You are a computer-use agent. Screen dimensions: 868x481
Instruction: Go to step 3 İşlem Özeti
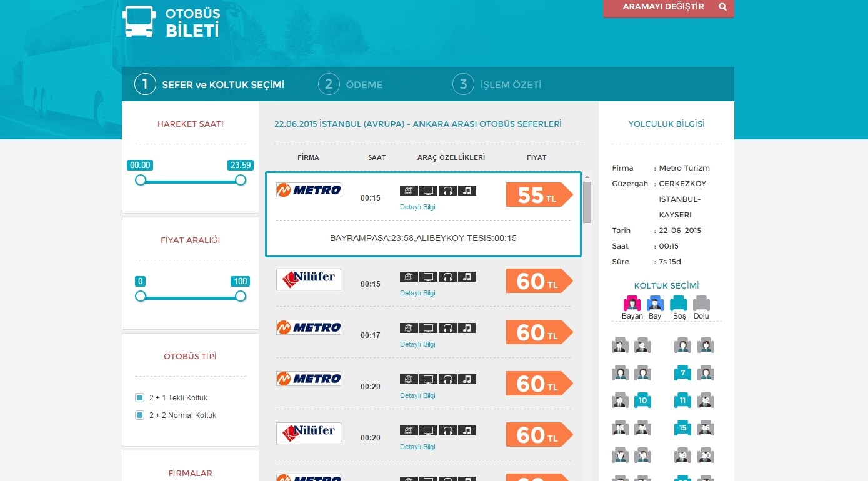pyautogui.click(x=497, y=84)
